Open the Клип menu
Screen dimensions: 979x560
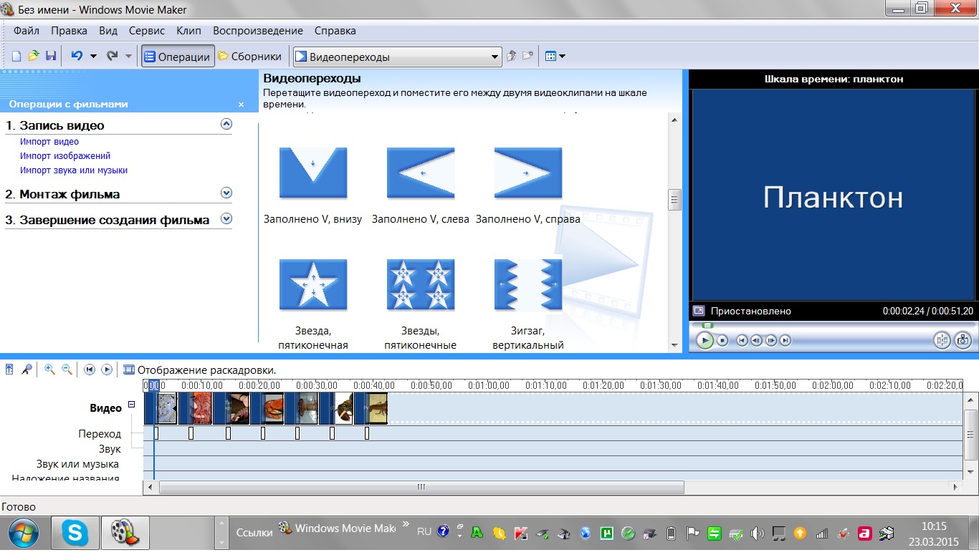188,31
